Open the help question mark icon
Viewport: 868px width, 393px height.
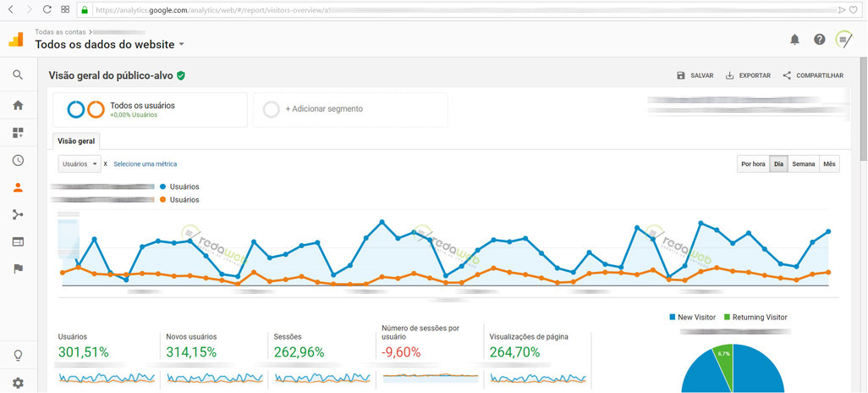820,39
